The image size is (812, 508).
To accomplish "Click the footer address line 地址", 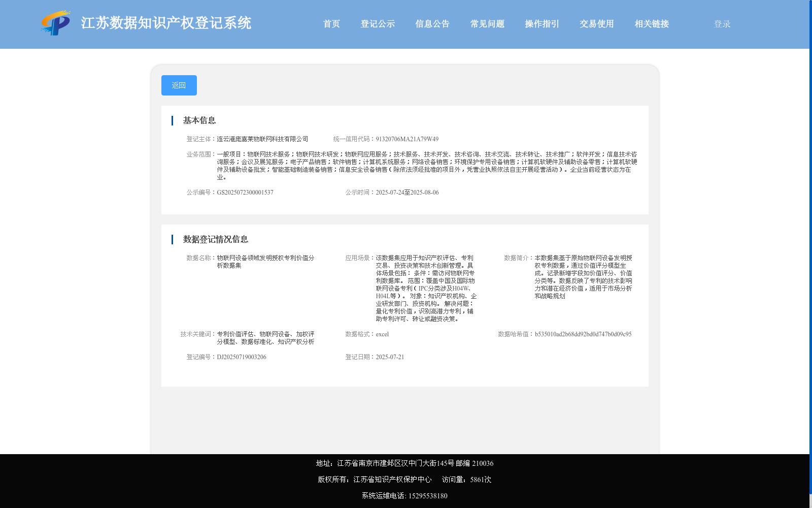I will (x=404, y=463).
